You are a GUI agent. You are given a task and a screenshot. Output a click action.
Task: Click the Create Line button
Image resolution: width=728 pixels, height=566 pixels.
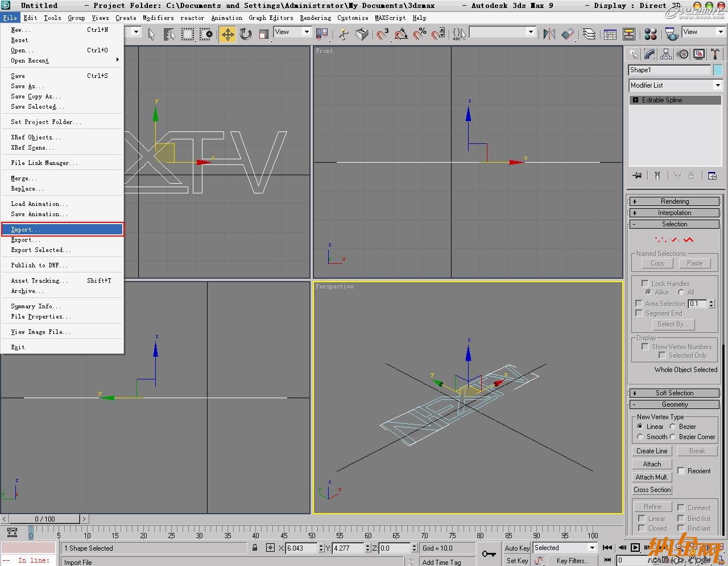tap(652, 451)
